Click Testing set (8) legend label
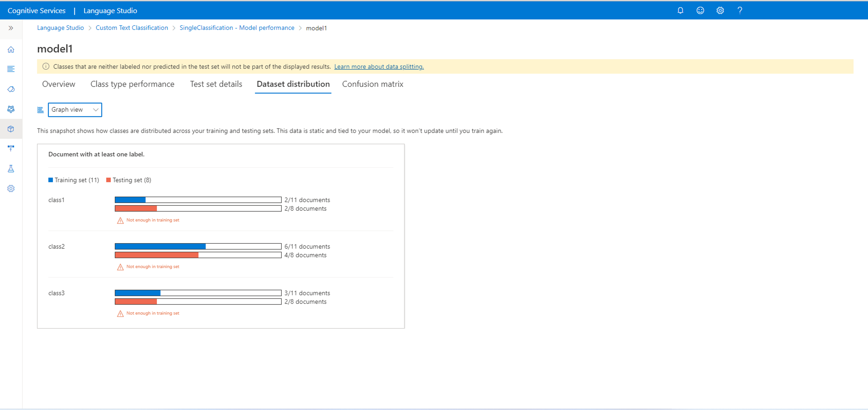868x410 pixels. pyautogui.click(x=132, y=180)
